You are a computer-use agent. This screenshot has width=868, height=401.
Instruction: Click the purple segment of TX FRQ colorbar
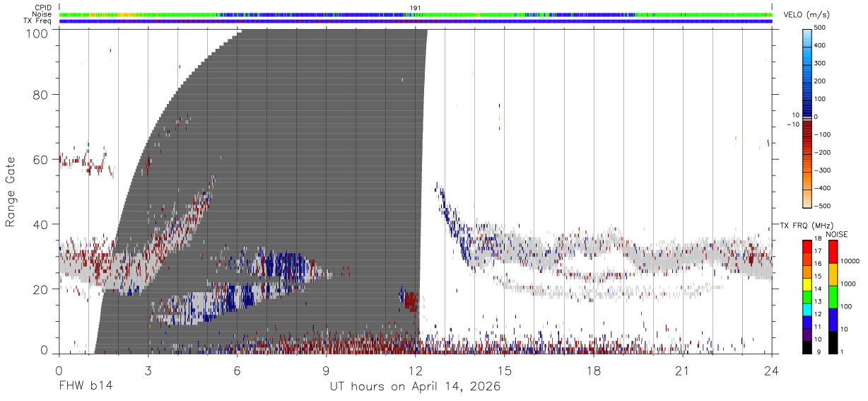coord(807,334)
